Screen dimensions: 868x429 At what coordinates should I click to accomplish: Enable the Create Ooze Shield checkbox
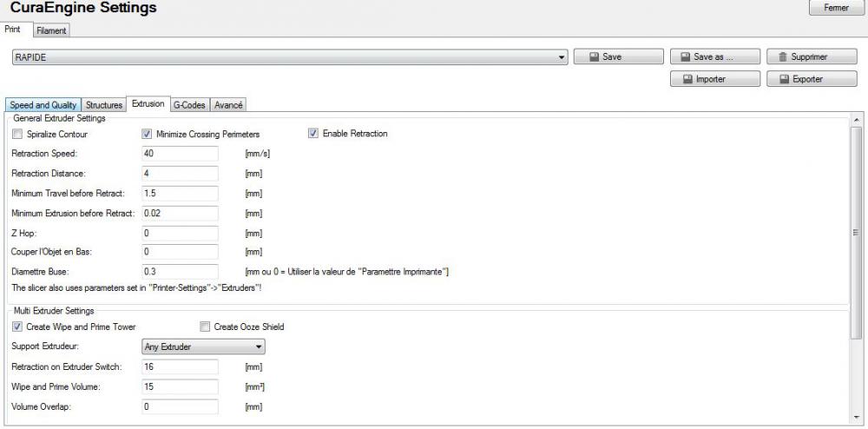[205, 327]
